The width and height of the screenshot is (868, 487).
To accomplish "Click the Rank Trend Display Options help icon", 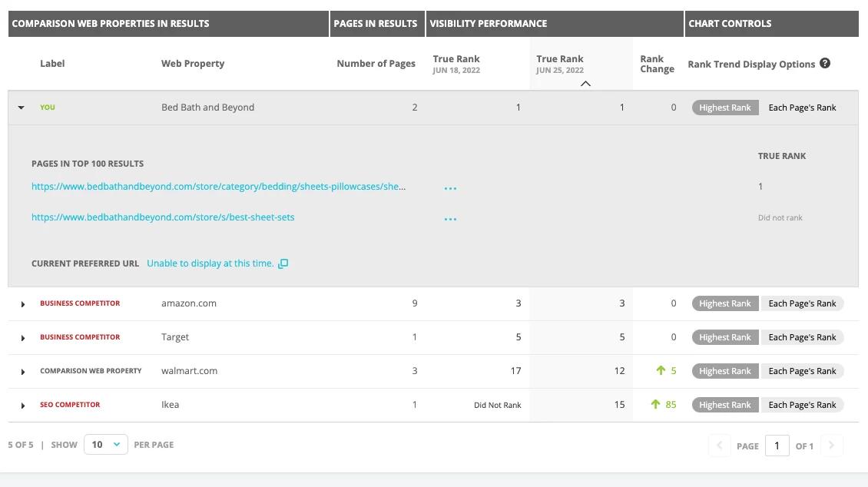I will tap(825, 63).
